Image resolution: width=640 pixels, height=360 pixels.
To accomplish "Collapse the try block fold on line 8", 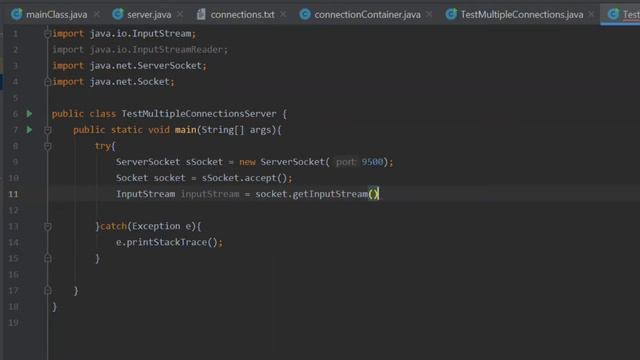I will (47, 146).
